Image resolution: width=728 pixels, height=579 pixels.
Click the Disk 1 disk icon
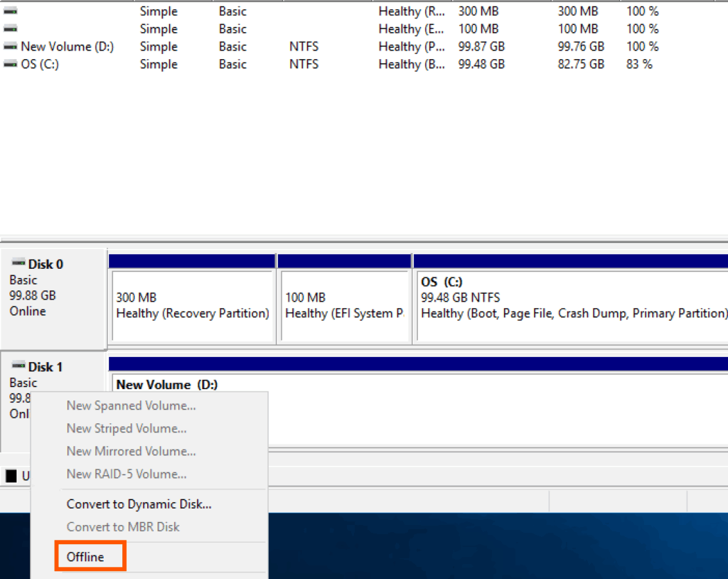click(x=18, y=366)
